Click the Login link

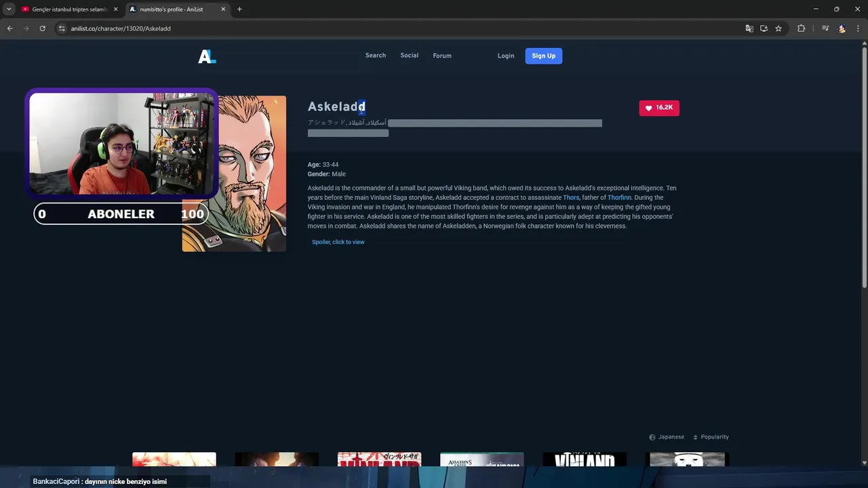[x=506, y=56]
